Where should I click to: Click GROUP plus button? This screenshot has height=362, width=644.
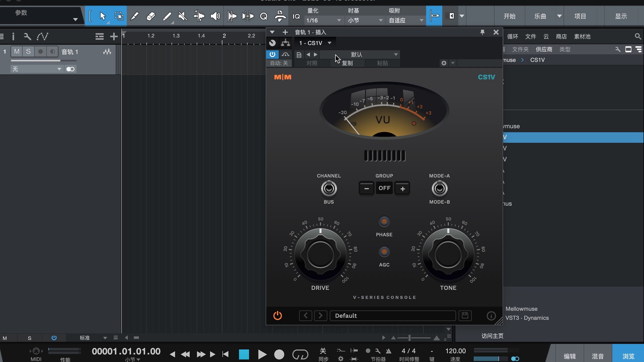402,188
